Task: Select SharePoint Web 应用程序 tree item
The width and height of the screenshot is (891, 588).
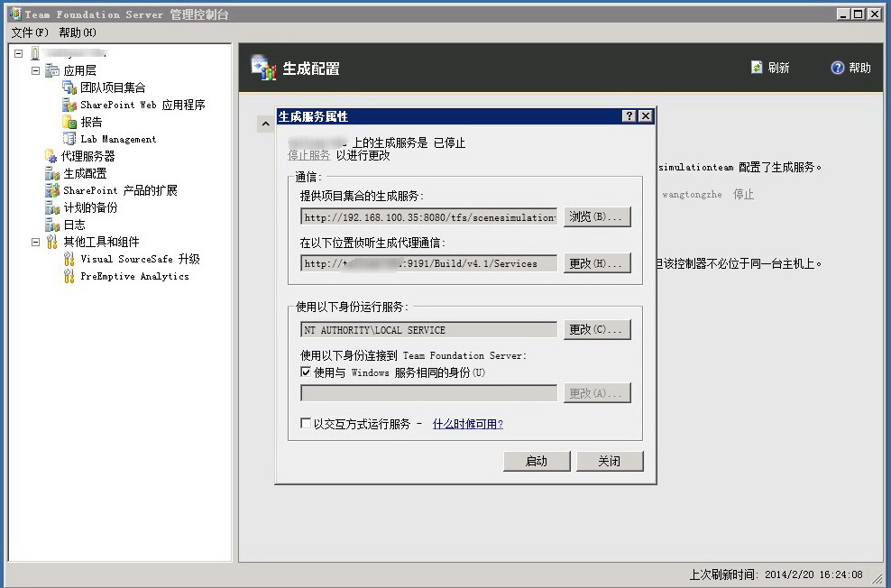Action: click(x=142, y=105)
